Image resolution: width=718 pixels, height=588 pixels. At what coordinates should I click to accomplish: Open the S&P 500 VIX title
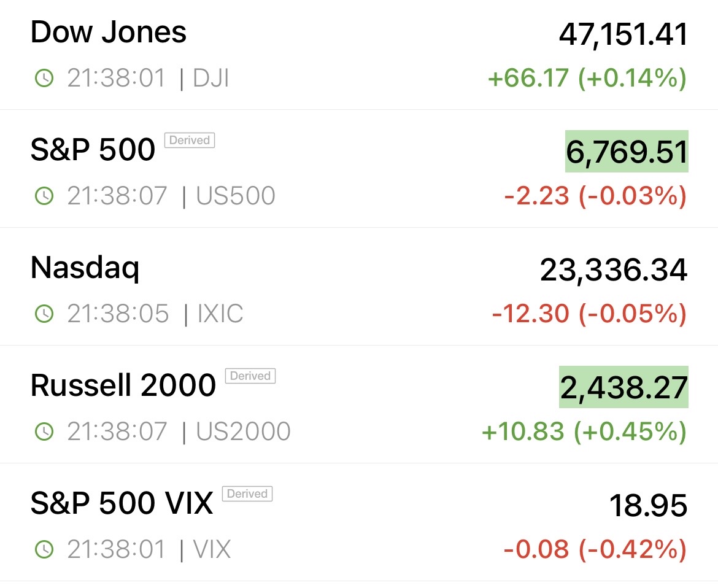[122, 503]
